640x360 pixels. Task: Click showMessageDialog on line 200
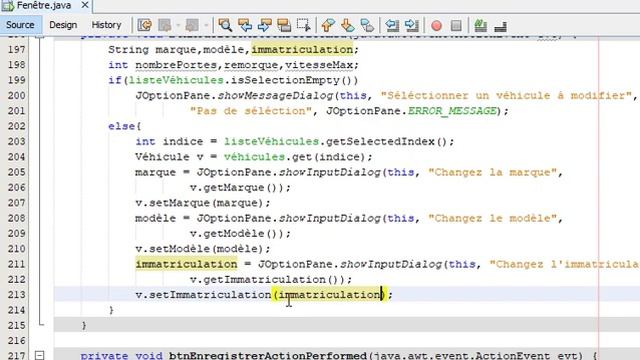(275, 96)
